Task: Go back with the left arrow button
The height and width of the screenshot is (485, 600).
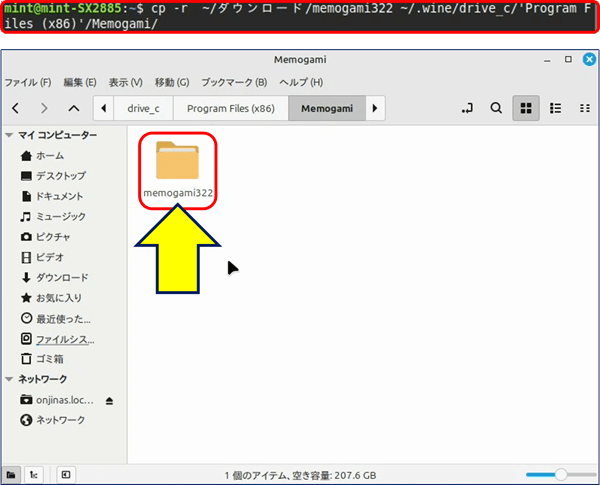Action: click(x=15, y=108)
